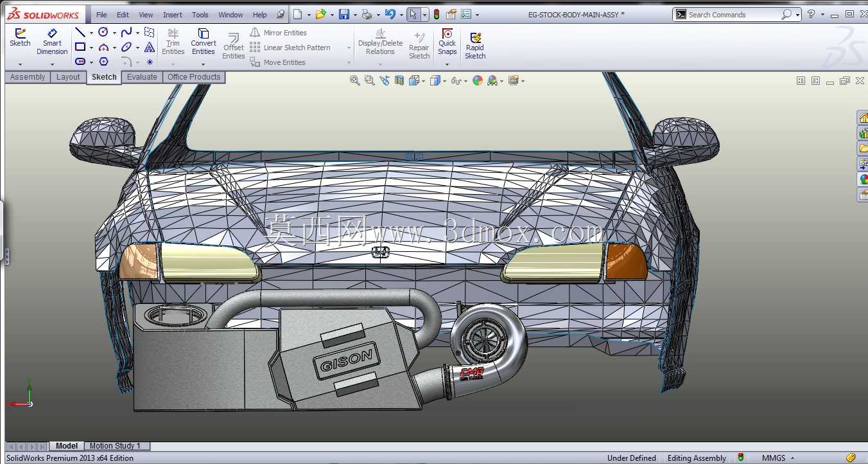Click the Previous View icon

[x=385, y=80]
